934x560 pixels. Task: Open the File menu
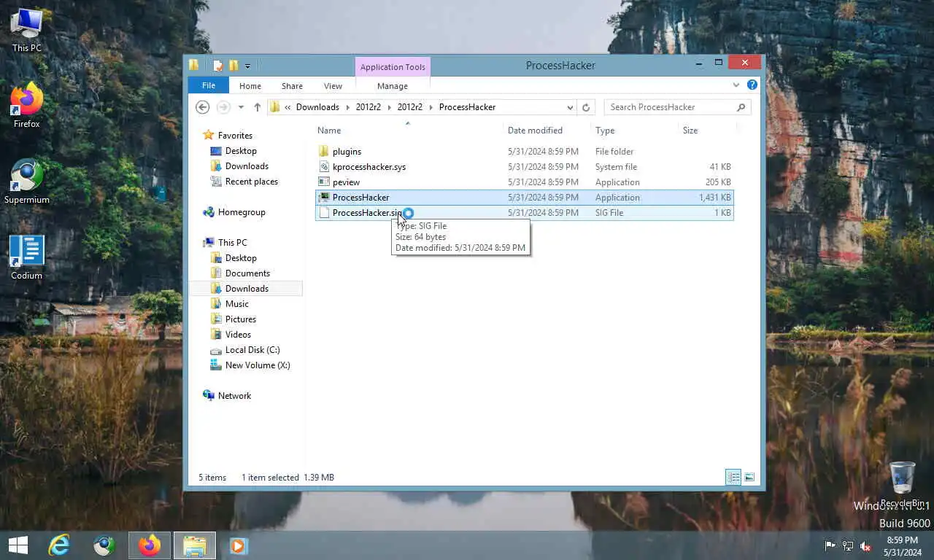[x=209, y=85]
